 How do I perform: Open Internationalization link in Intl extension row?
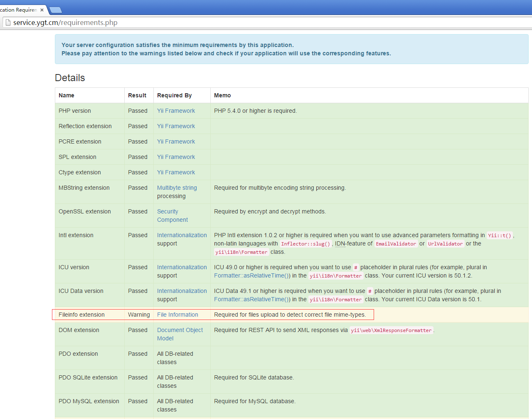tap(182, 235)
